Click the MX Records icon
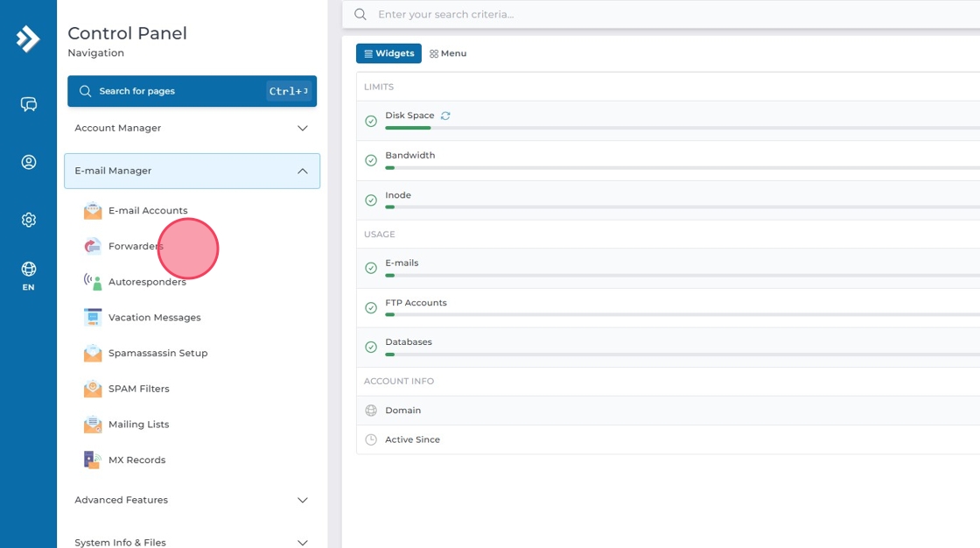The image size is (980, 548). click(x=93, y=460)
